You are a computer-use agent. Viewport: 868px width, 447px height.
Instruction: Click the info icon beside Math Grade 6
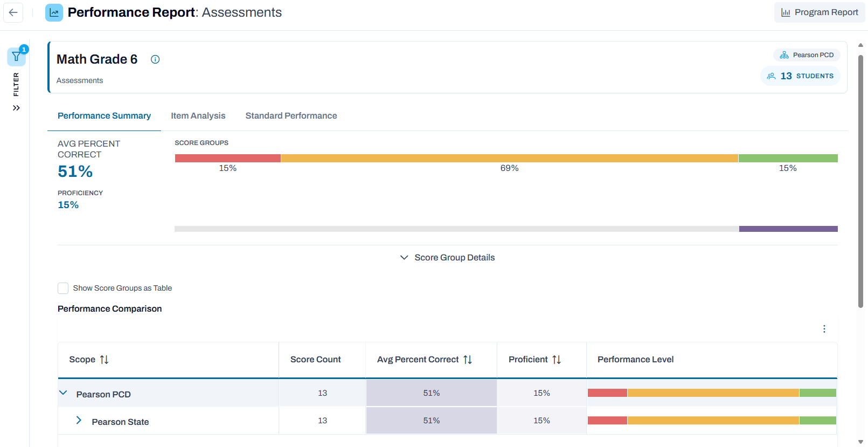tap(155, 59)
